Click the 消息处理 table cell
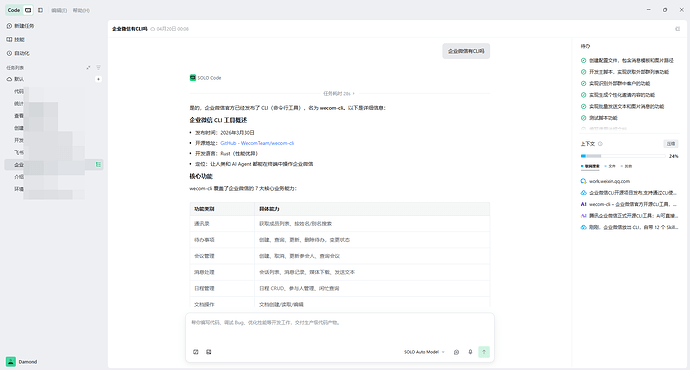 coord(222,272)
